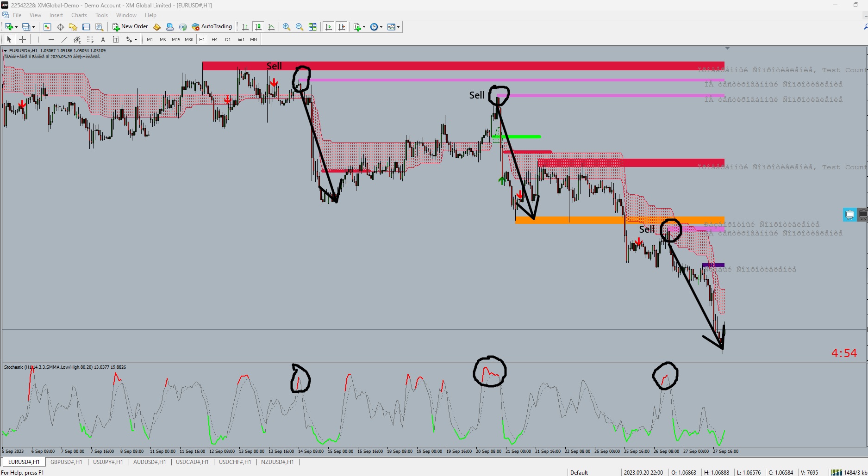The image size is (868, 476).
Task: Switch to the GBPUSD#,H1 chart tab
Action: click(67, 462)
